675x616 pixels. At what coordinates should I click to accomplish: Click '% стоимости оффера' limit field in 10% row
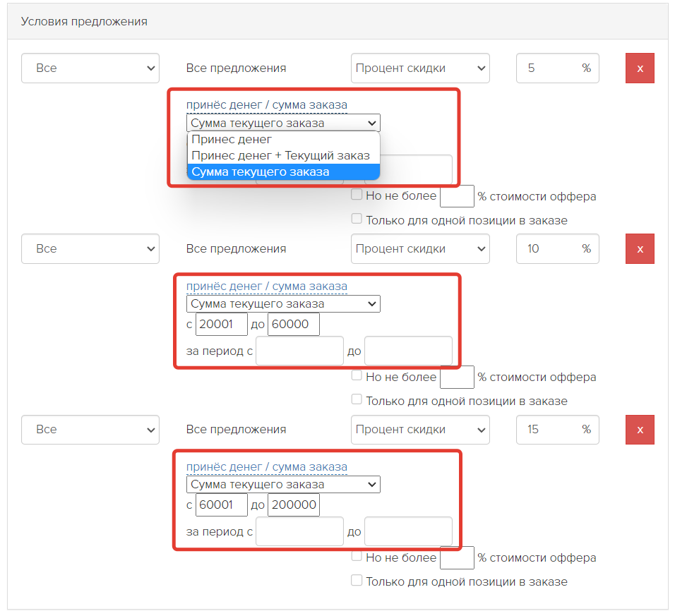coord(457,378)
